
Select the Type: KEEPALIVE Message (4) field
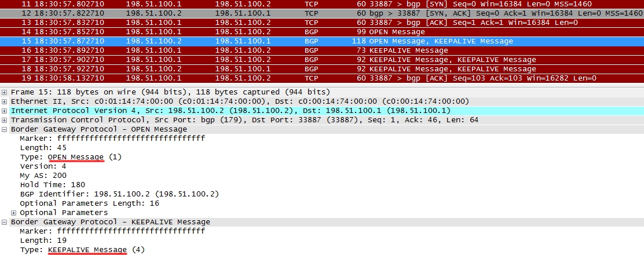pos(82,250)
